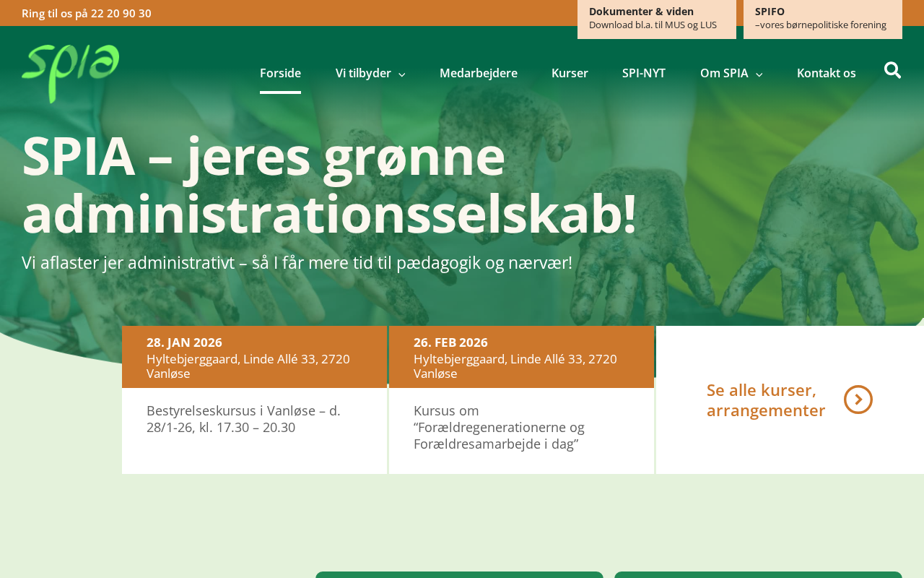The image size is (924, 578).
Task: Open Dokumenter & viden link
Action: click(657, 18)
